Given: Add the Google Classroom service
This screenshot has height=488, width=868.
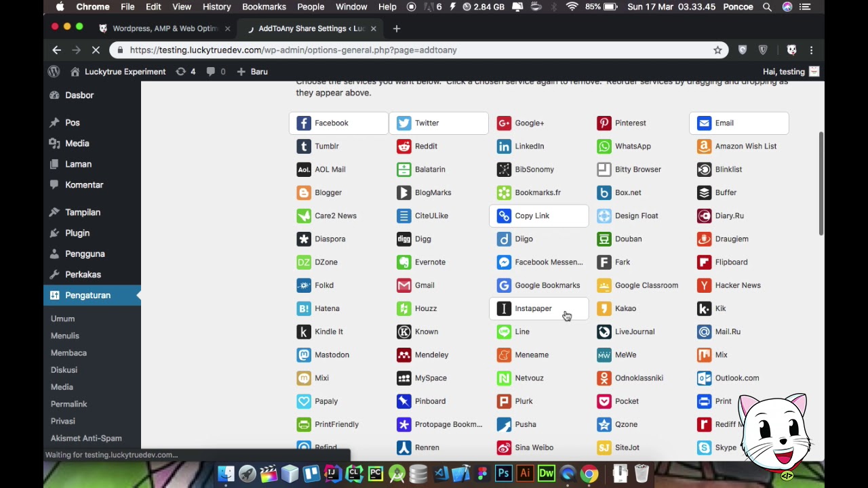Looking at the screenshot, I should [639, 285].
